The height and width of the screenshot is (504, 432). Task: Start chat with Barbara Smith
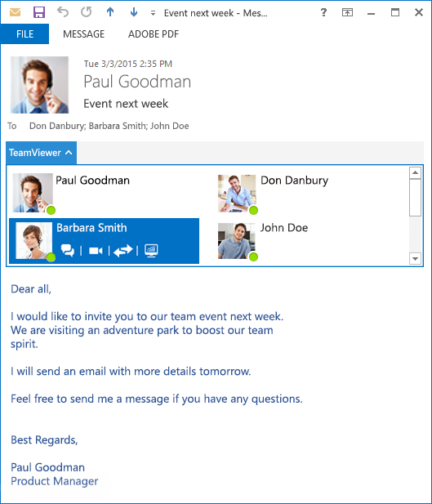point(68,250)
